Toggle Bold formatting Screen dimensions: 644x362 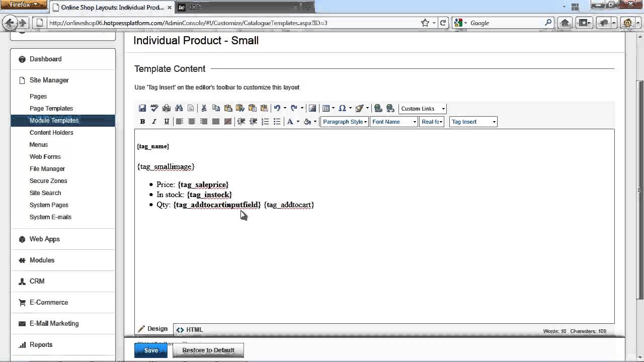(142, 121)
